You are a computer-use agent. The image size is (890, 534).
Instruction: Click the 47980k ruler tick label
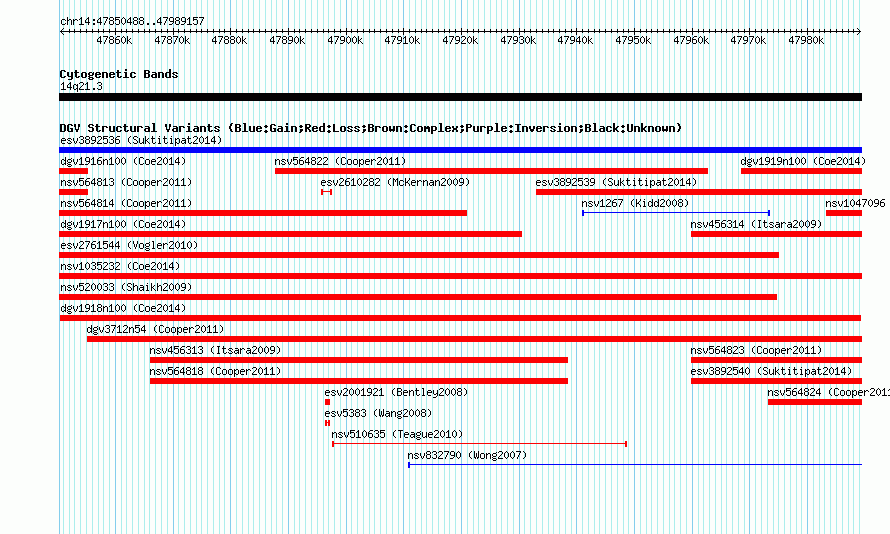click(806, 40)
